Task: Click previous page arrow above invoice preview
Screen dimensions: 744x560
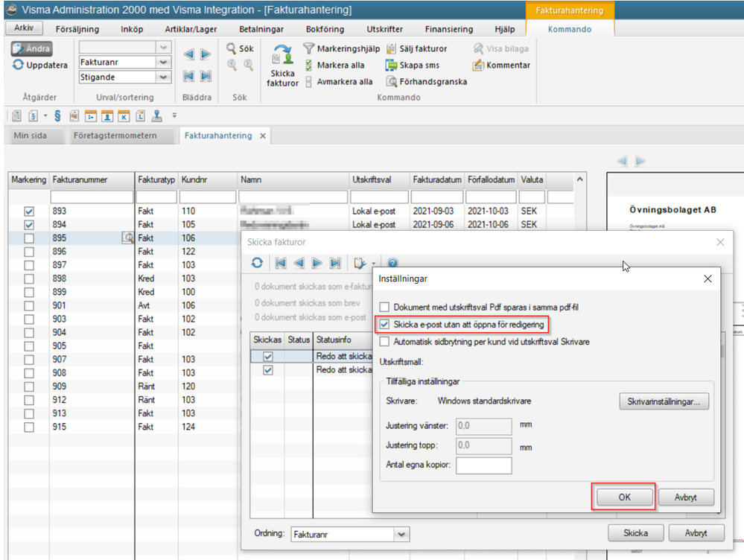Action: coord(623,162)
